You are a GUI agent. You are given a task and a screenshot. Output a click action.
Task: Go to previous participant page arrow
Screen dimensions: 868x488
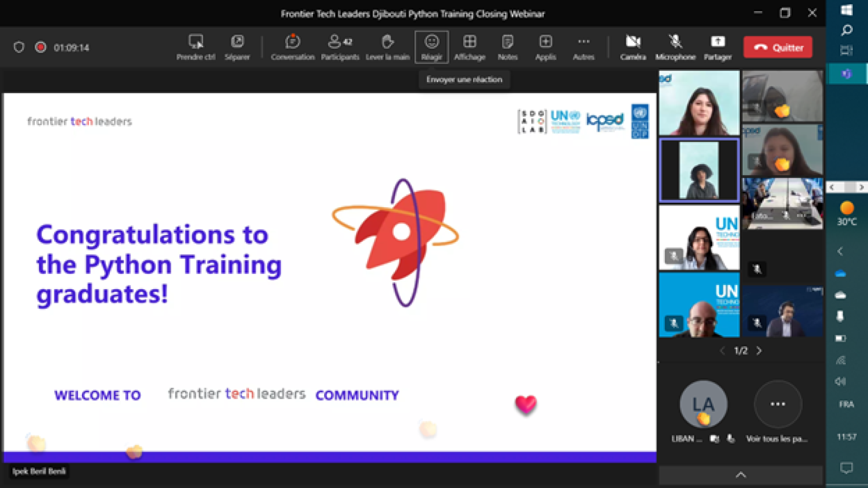tap(722, 351)
